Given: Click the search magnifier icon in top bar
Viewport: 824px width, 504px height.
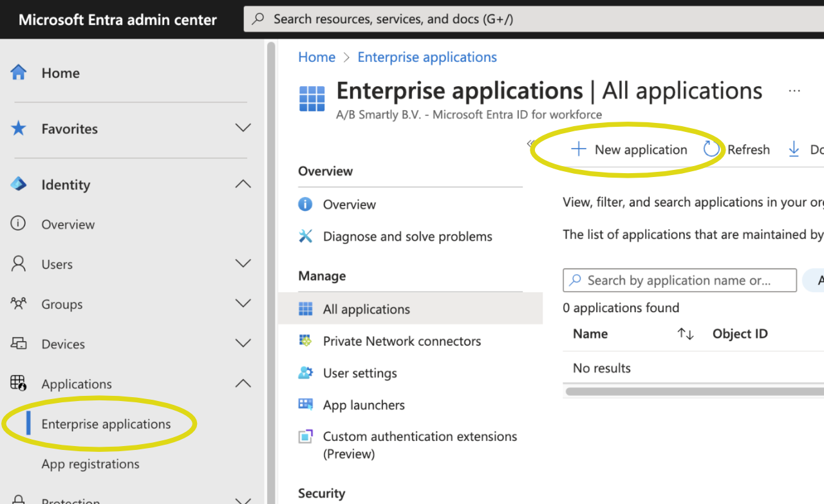Looking at the screenshot, I should 258,19.
